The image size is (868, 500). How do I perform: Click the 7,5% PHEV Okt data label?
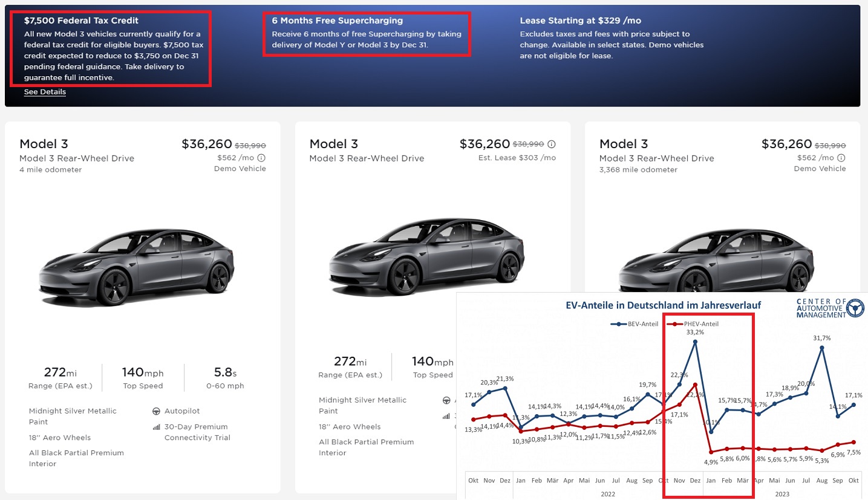click(853, 452)
